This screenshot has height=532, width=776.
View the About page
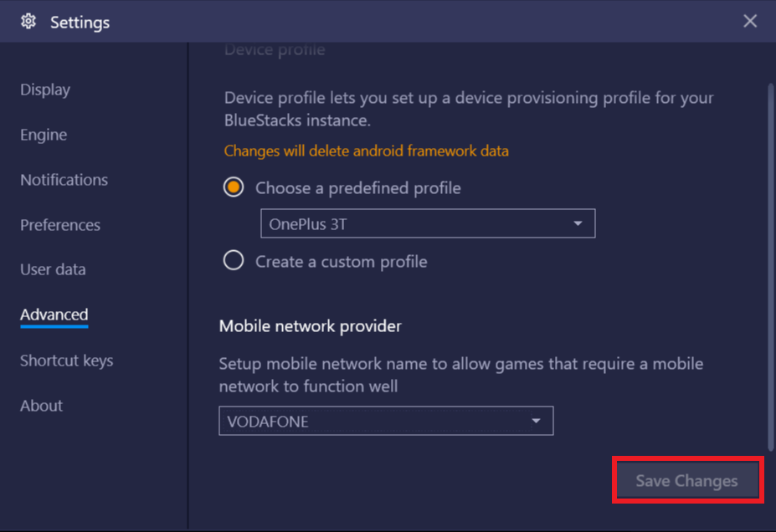(x=42, y=406)
